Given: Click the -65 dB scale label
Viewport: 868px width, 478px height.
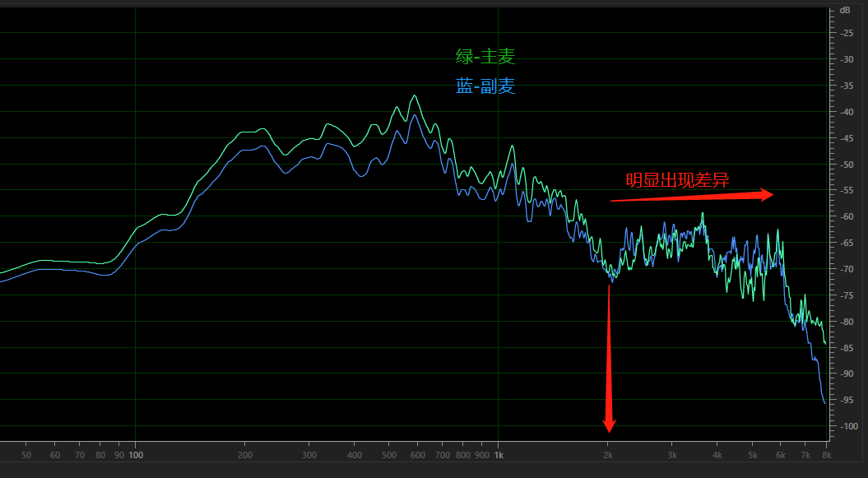Looking at the screenshot, I should pyautogui.click(x=847, y=243).
